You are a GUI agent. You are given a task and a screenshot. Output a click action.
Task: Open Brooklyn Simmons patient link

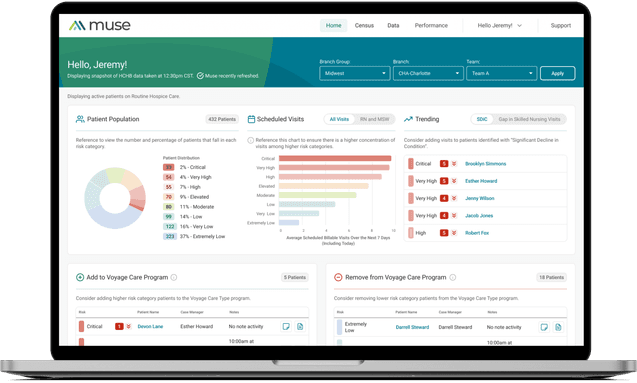tap(485, 164)
